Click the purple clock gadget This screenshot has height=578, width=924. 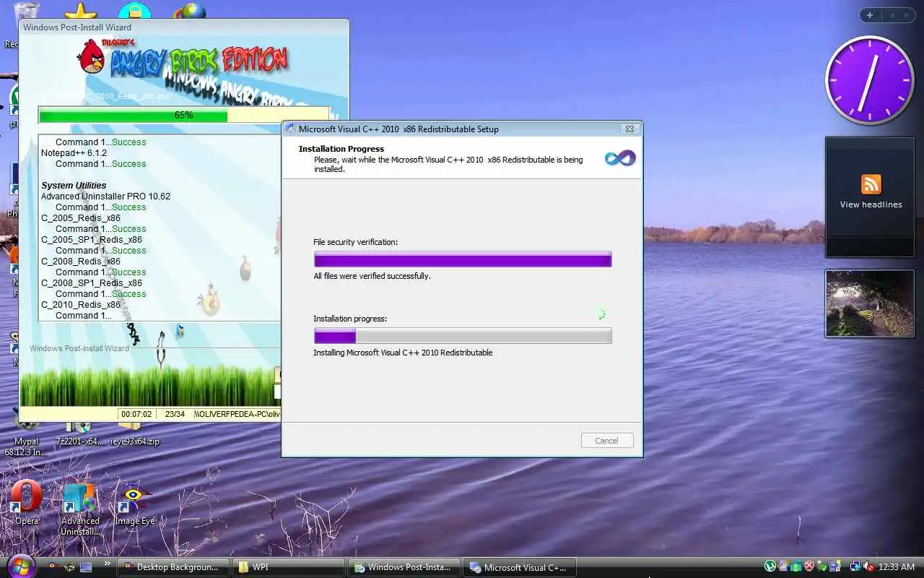869,80
